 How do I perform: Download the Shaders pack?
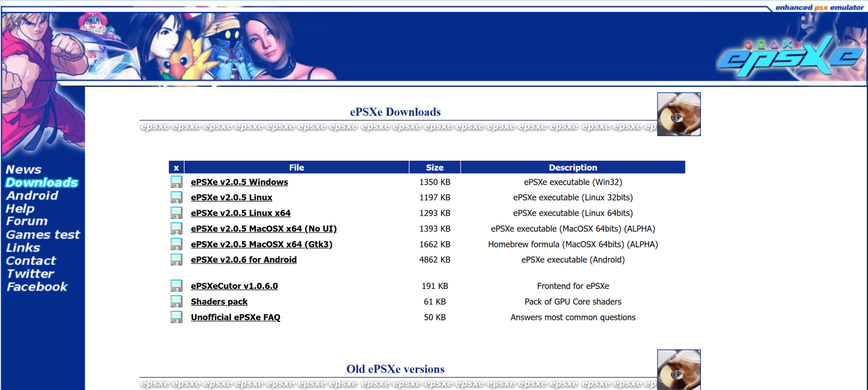[219, 301]
